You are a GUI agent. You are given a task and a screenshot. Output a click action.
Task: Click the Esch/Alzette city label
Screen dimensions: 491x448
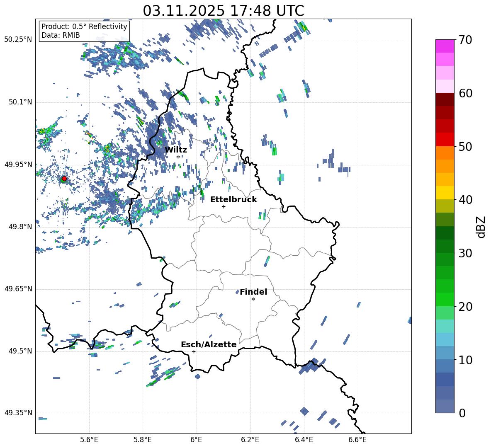click(x=209, y=344)
